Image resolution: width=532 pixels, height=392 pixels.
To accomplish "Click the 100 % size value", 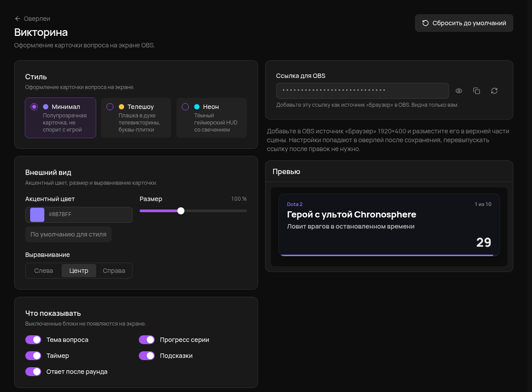I will click(x=239, y=199).
